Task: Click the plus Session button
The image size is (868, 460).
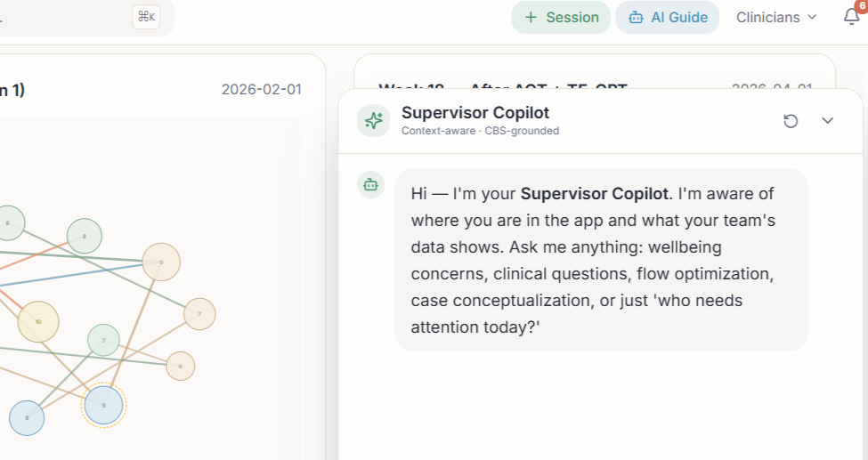Action: (x=561, y=18)
